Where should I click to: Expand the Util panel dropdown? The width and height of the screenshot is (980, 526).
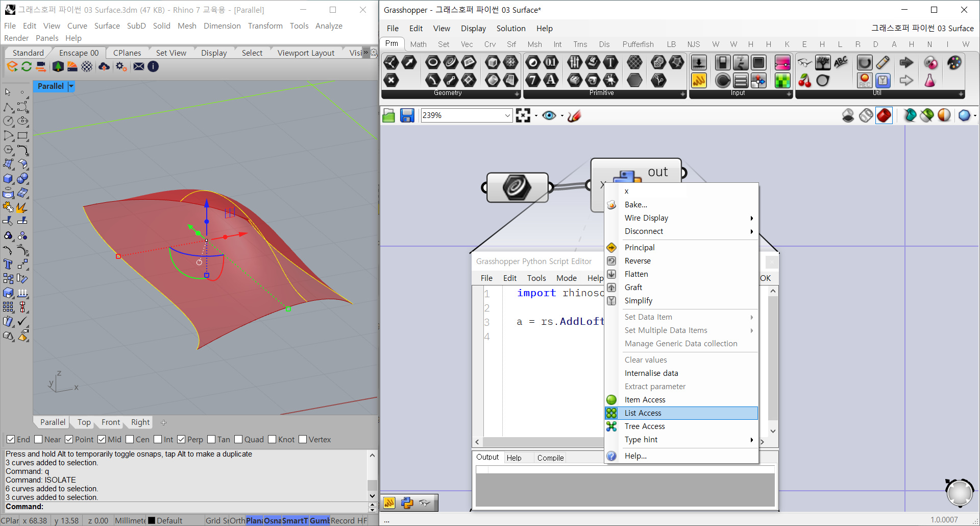(x=961, y=93)
